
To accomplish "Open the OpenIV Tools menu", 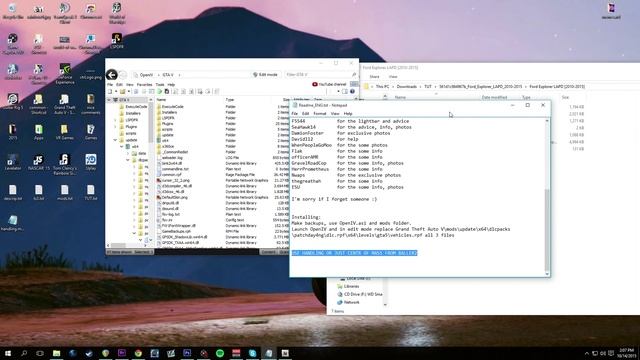I will click(x=160, y=84).
